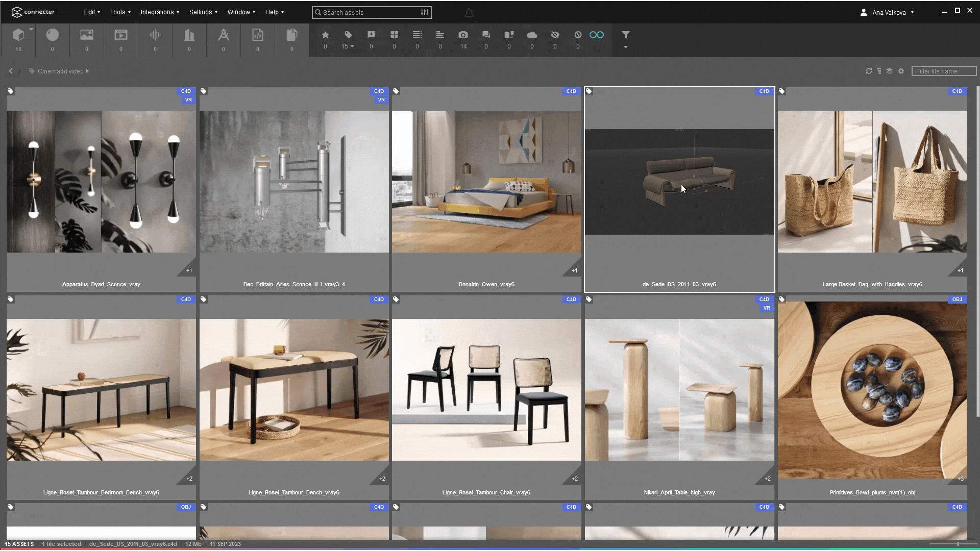Filter assets by starred comment icon
This screenshot has height=551, width=980.
371,35
